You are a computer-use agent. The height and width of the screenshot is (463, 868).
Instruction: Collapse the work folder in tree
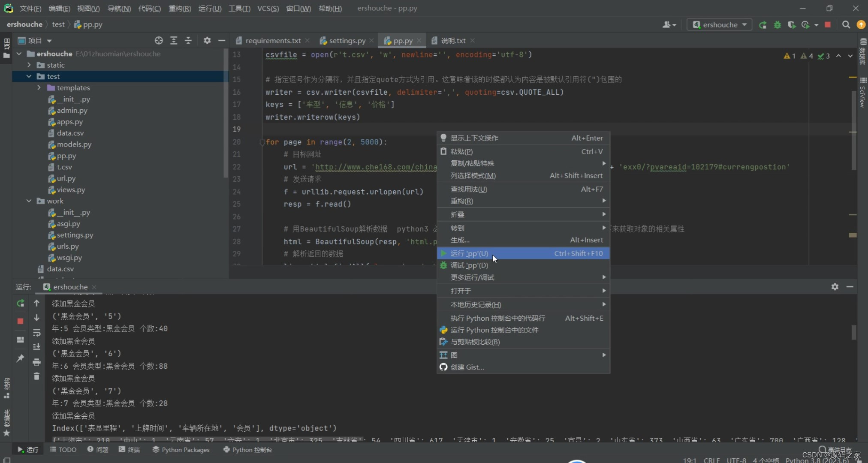(29, 201)
